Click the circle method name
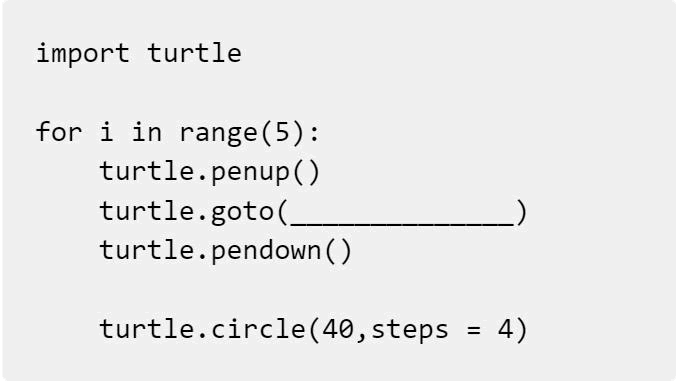The width and height of the screenshot is (676, 381). [258, 330]
